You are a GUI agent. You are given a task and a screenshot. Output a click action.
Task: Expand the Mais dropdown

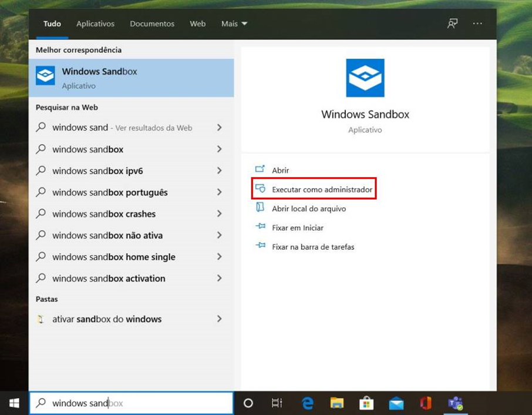click(x=234, y=24)
